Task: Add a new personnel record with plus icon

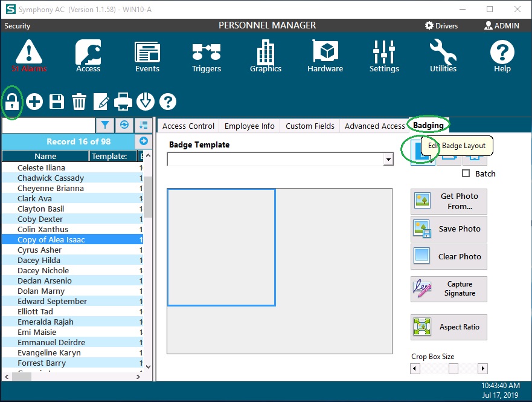Action: point(34,102)
